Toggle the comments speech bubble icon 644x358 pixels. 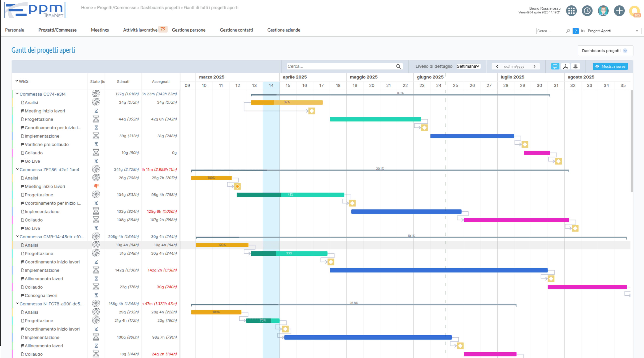coord(555,66)
